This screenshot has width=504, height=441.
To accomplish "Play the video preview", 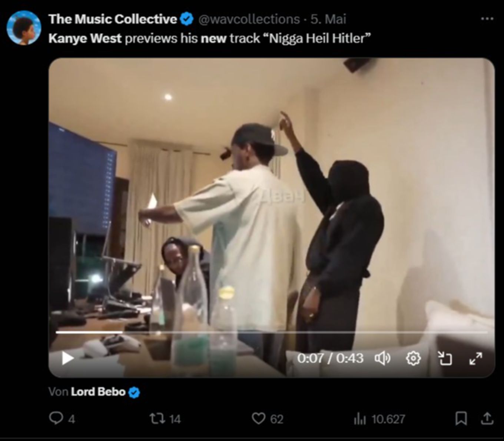I will click(x=67, y=358).
